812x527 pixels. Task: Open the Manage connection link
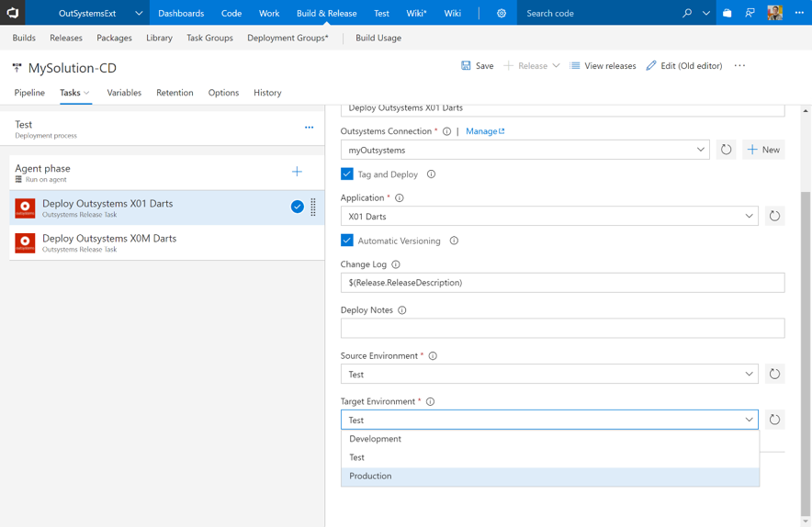click(485, 131)
